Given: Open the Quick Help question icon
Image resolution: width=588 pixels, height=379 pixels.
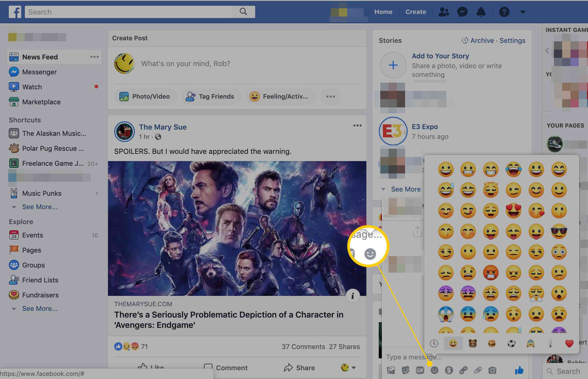Looking at the screenshot, I should coord(504,12).
